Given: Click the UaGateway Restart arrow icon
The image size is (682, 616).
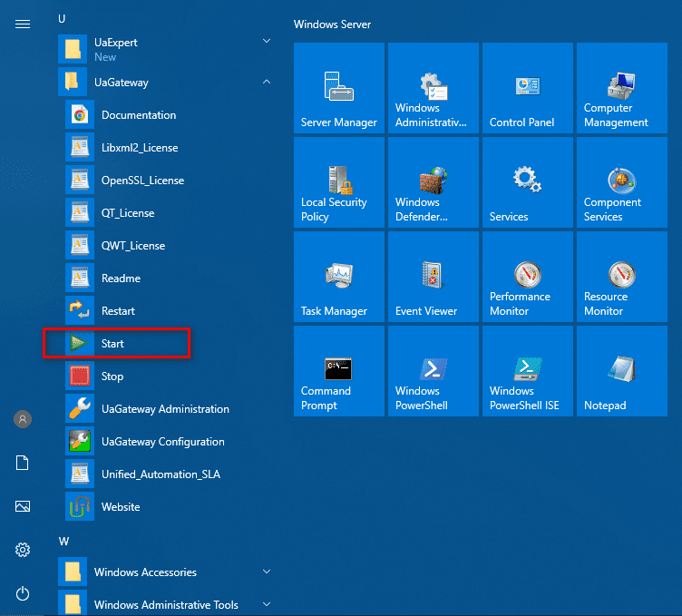Looking at the screenshot, I should pos(80,310).
